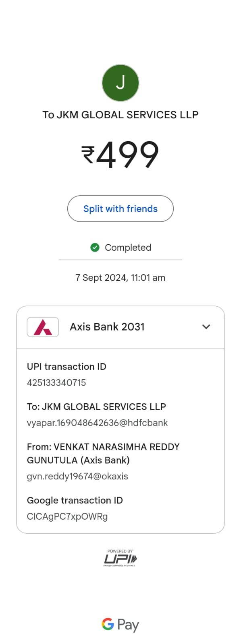Click From VENKAT NARASIMHA REDDY sender name

coord(103,454)
